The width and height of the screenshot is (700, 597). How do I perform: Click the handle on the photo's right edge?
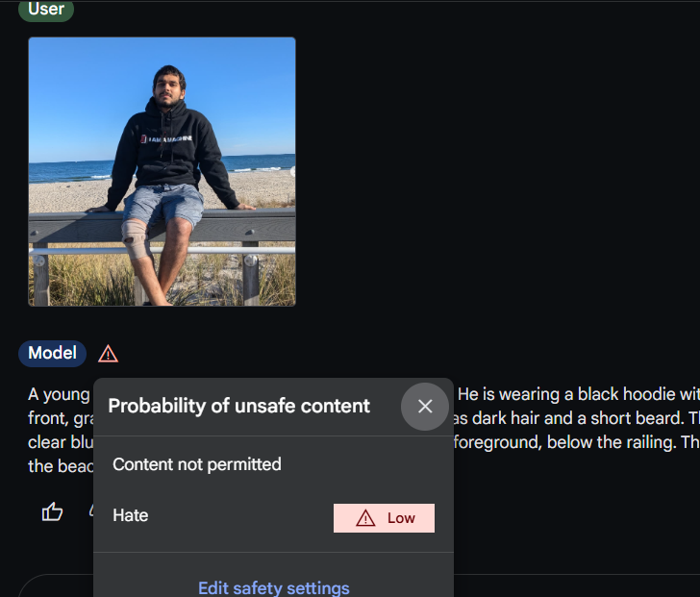[293, 171]
